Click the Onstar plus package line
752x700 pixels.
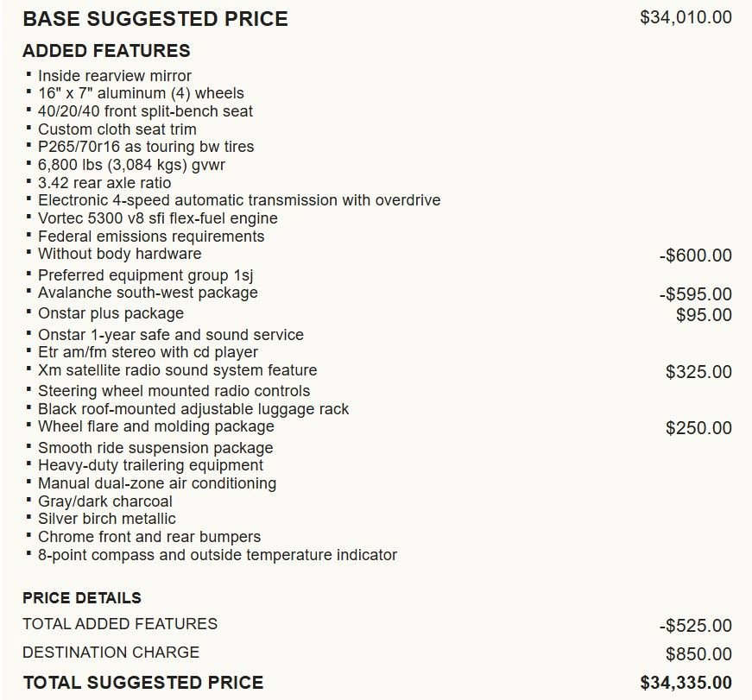click(111, 313)
